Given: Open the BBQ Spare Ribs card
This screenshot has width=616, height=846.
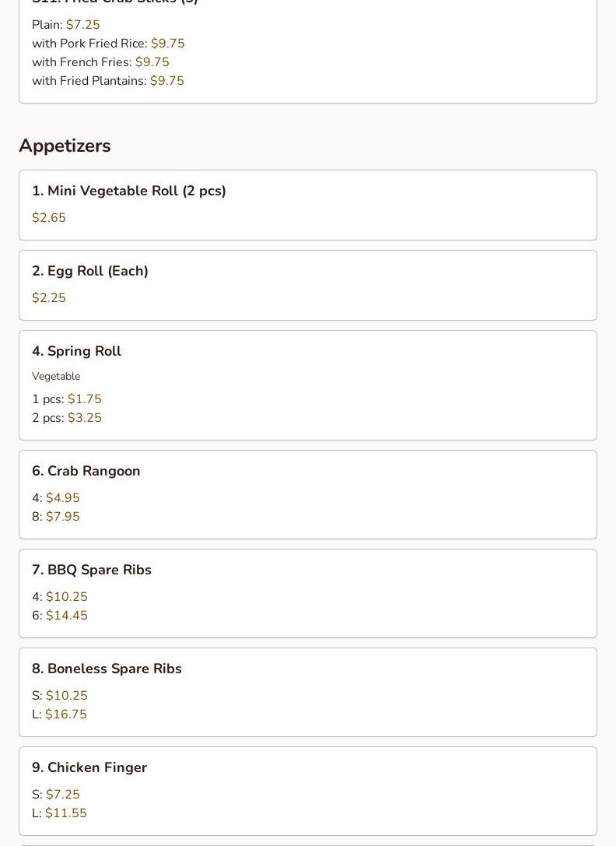Looking at the screenshot, I should point(307,594).
